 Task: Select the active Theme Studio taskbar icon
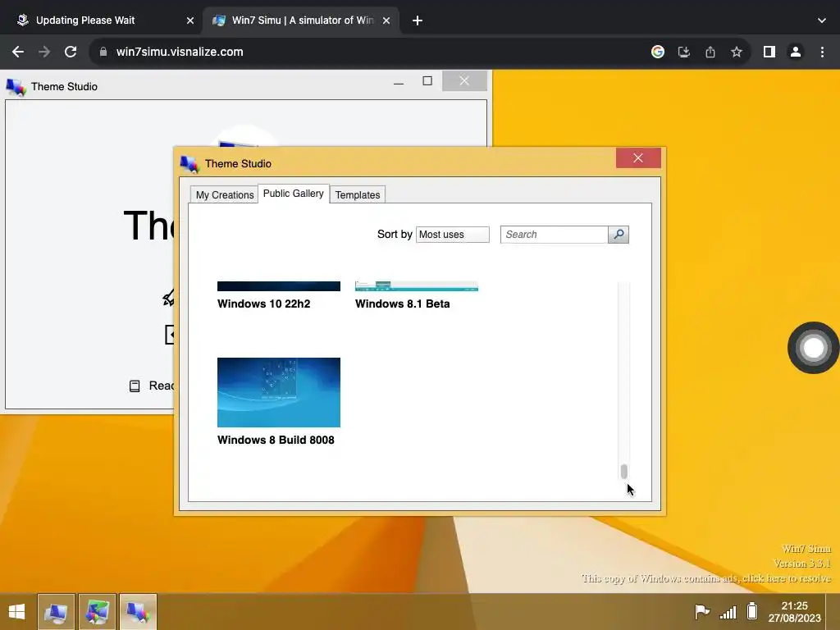click(x=138, y=612)
